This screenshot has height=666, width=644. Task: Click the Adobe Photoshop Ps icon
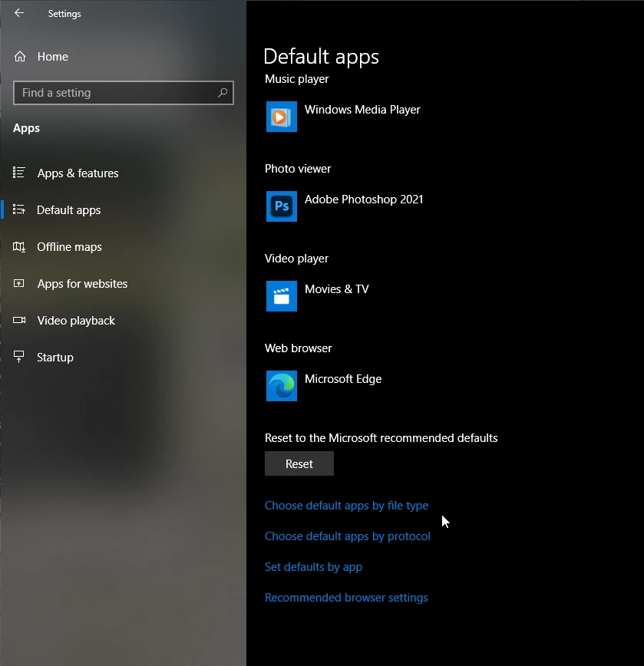[x=281, y=206]
